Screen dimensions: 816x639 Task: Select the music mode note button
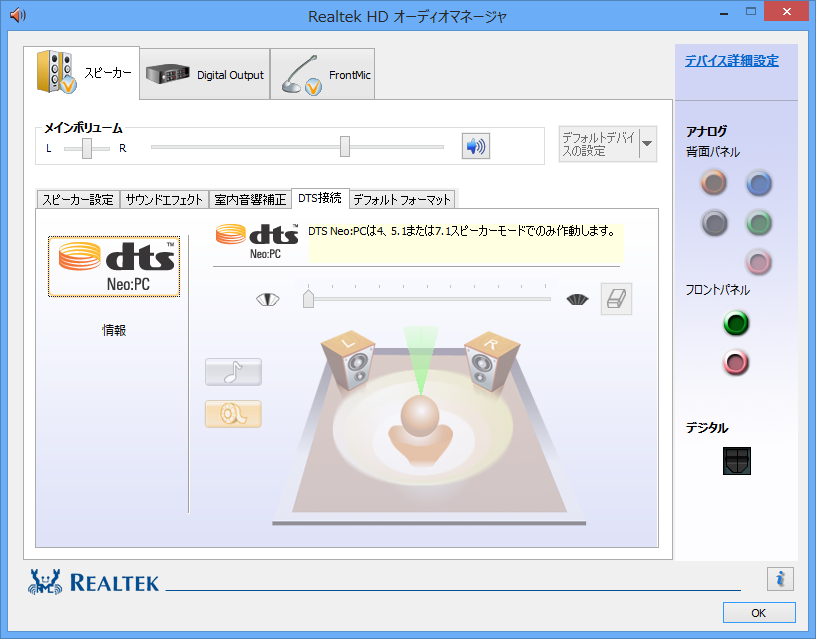pyautogui.click(x=233, y=372)
